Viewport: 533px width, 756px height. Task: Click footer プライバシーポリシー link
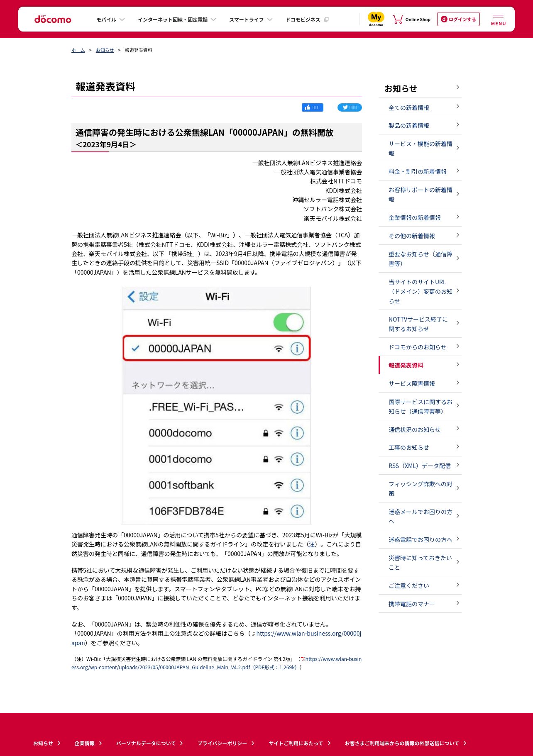(226, 743)
